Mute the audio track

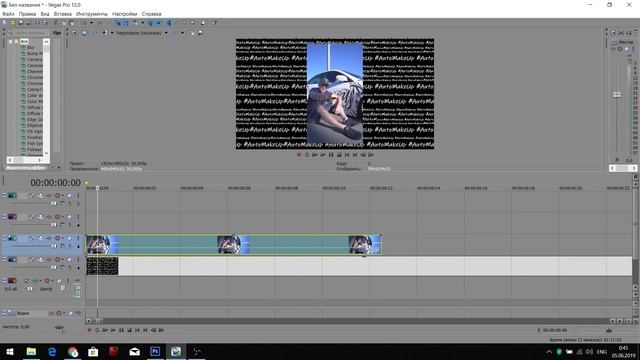(59, 281)
